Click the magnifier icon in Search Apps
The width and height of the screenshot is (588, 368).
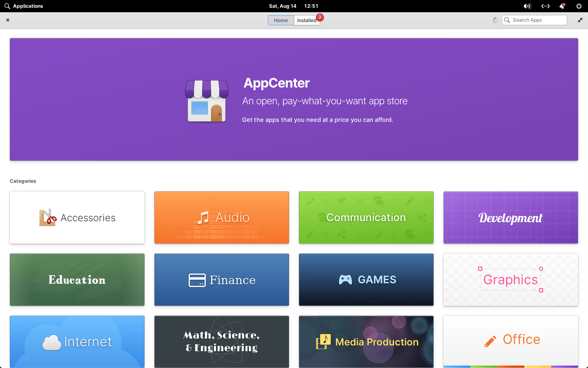pyautogui.click(x=507, y=20)
